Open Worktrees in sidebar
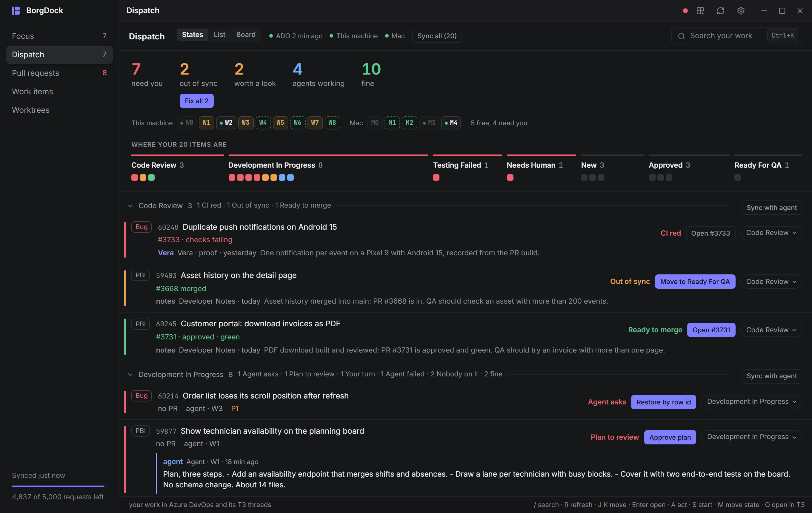This screenshot has width=812, height=513. (59, 110)
